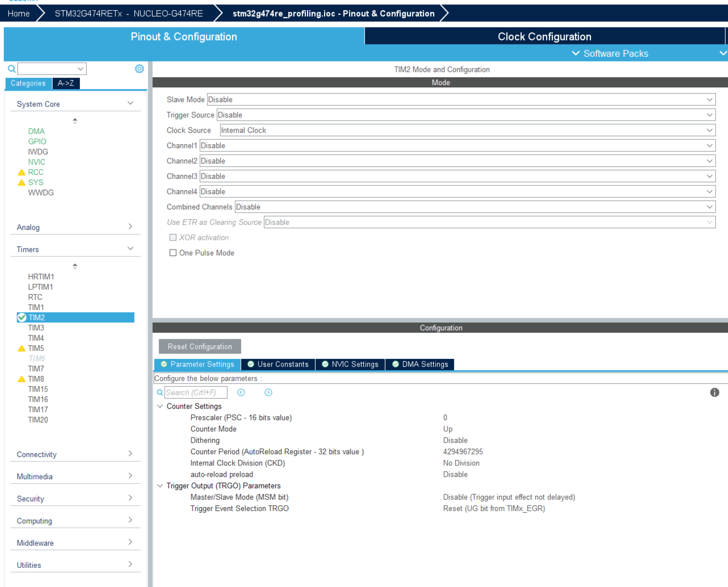Go to next search result arrow
This screenshot has height=587, width=728.
point(268,392)
